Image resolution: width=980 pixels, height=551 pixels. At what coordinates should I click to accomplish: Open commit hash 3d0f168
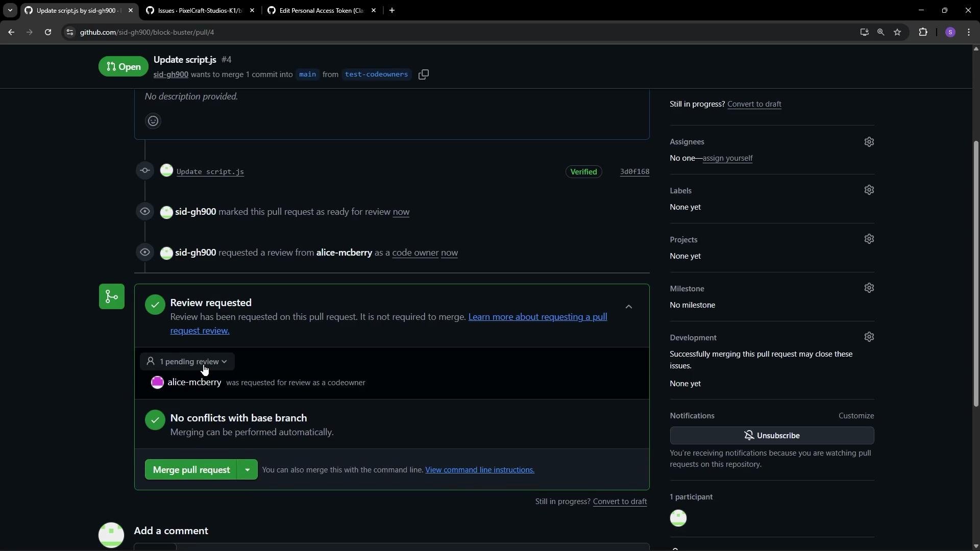click(x=634, y=171)
